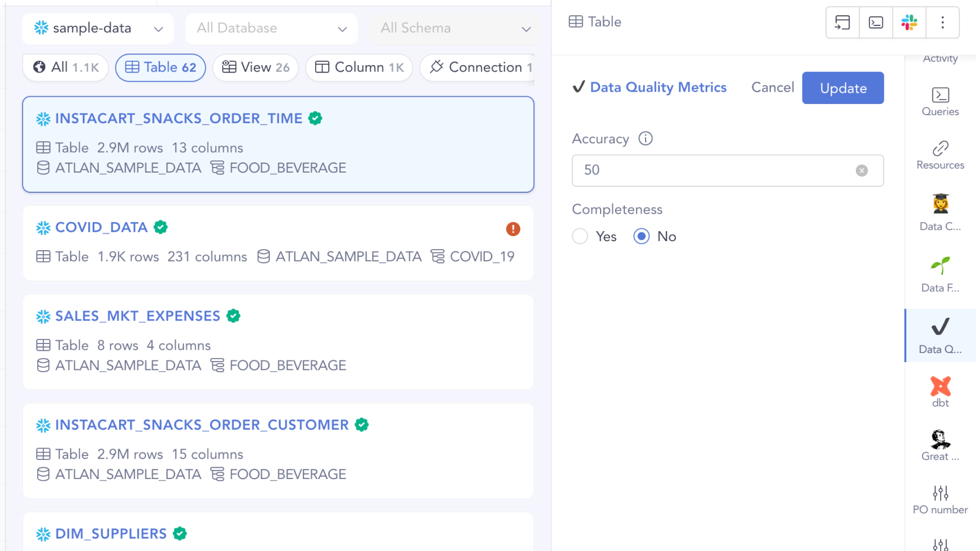Open the Resources sidebar tab
The image size is (980, 551).
coord(940,156)
